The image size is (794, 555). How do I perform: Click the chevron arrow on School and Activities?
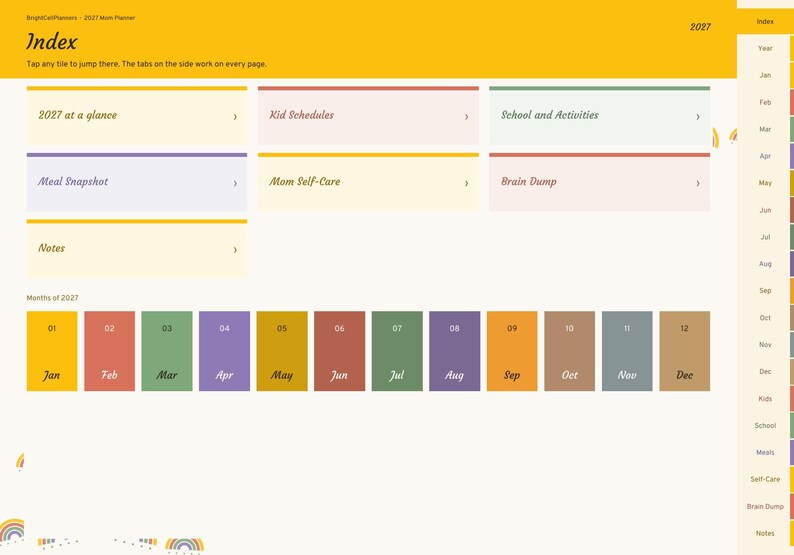[698, 117]
